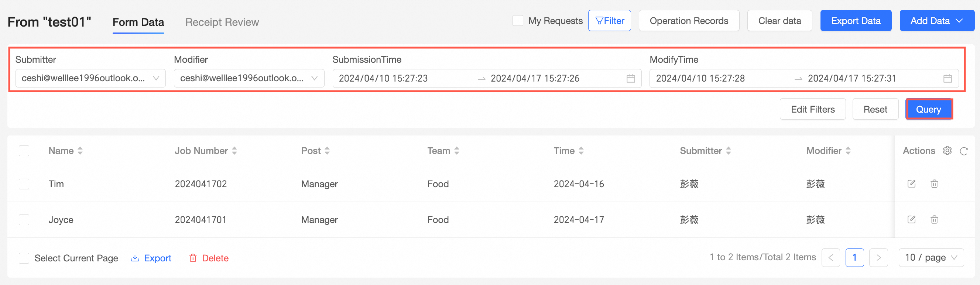This screenshot has height=285, width=980.
Task: Edit the Tim row record
Action: [911, 184]
